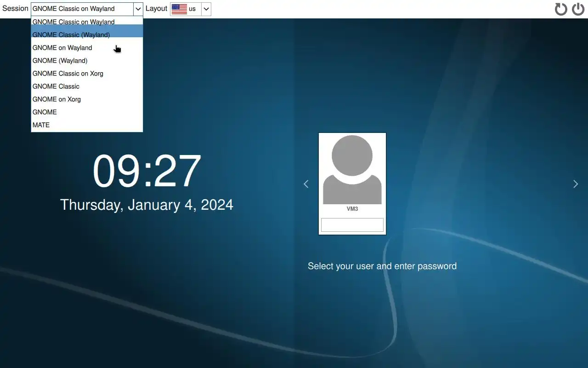Select GNOME (Wayland) session
Image resolution: width=588 pixels, height=368 pixels.
click(x=87, y=60)
